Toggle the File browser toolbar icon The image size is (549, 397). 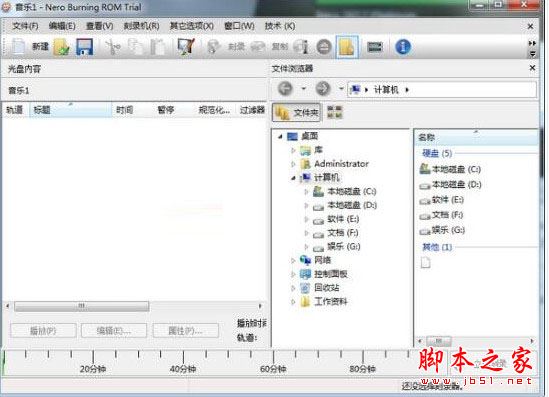click(x=347, y=47)
